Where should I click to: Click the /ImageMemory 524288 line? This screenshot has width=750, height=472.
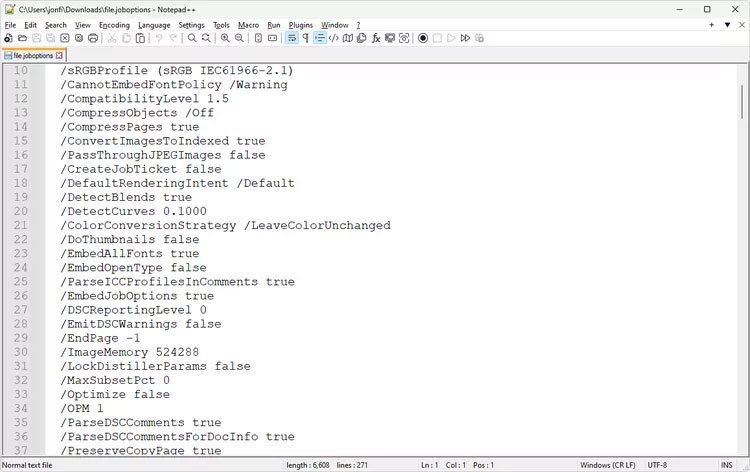130,352
